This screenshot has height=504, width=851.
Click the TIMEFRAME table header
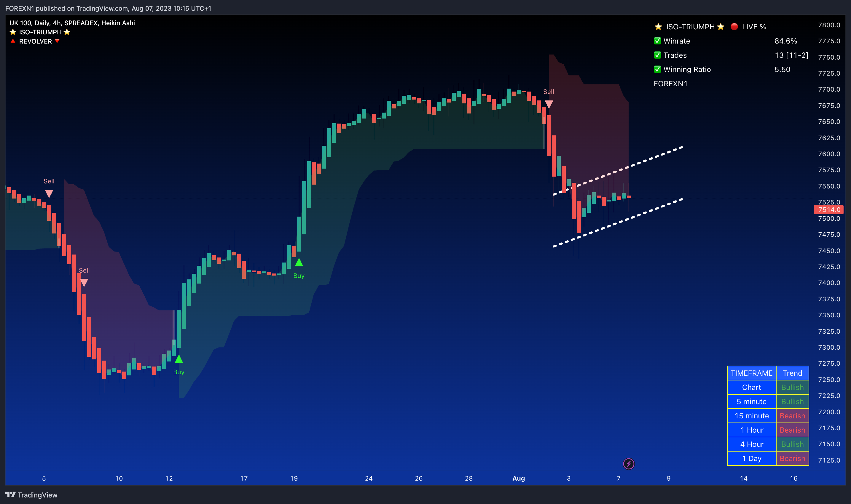(752, 373)
